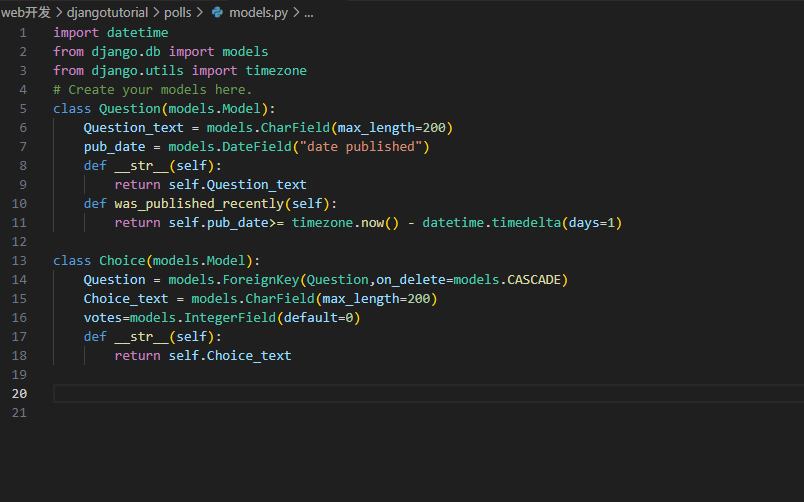804x502 pixels.
Task: Click line number 11 in the gutter
Action: (20, 223)
